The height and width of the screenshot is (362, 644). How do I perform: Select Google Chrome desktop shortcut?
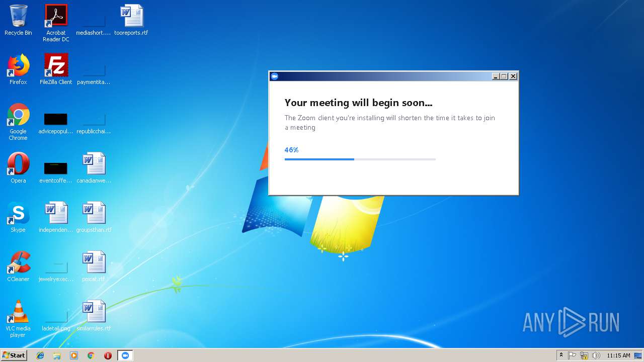tap(18, 122)
